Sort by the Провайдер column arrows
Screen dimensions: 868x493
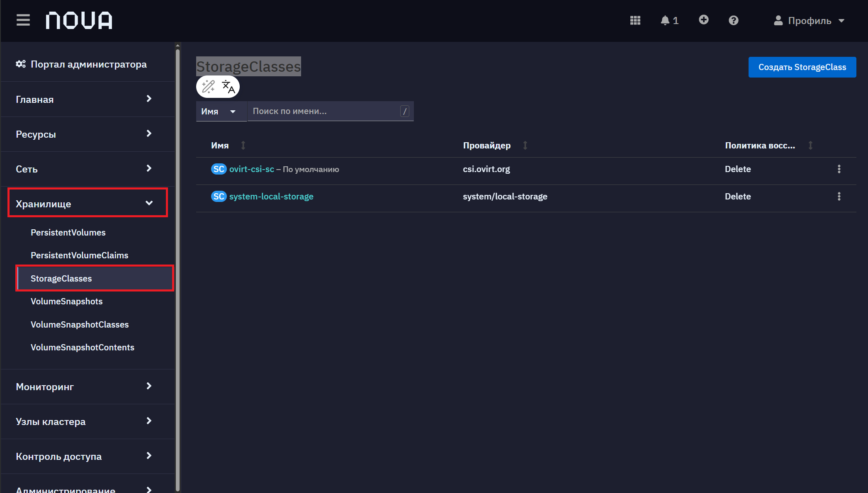525,146
